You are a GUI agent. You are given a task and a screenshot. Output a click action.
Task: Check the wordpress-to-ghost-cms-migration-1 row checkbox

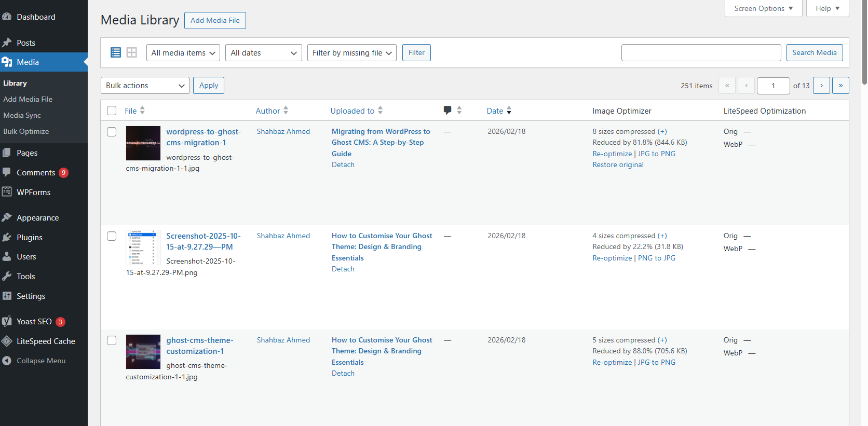pos(112,132)
